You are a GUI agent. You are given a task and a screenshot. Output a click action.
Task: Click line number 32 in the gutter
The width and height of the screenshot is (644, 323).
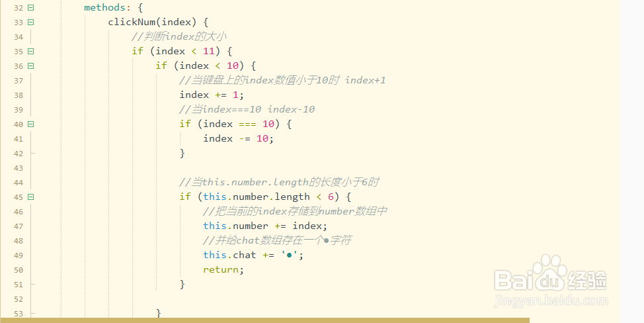pos(19,8)
